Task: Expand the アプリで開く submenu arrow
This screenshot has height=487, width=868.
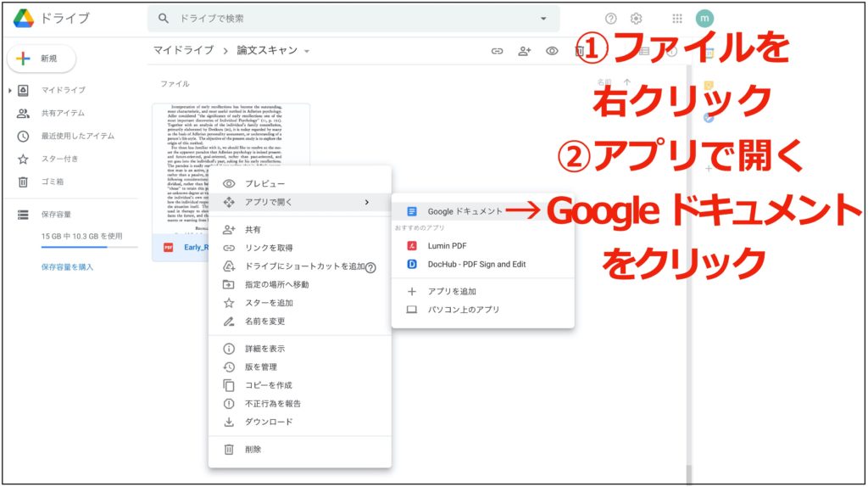Action: (x=367, y=202)
